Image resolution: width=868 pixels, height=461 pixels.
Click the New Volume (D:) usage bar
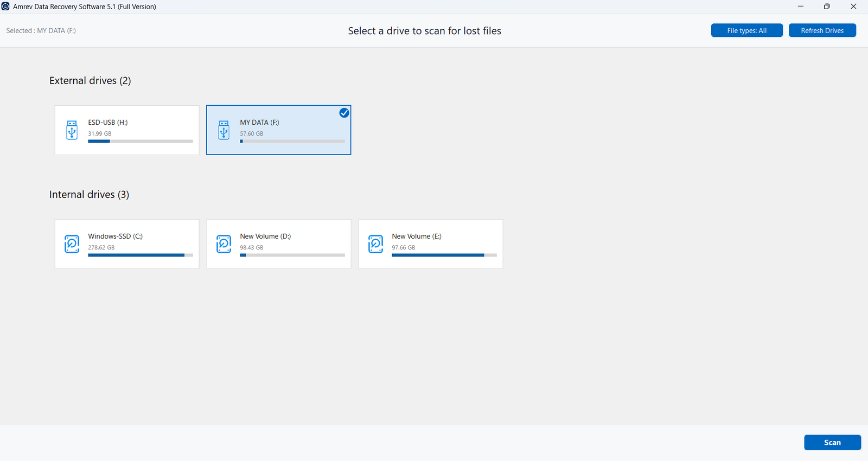(292, 255)
